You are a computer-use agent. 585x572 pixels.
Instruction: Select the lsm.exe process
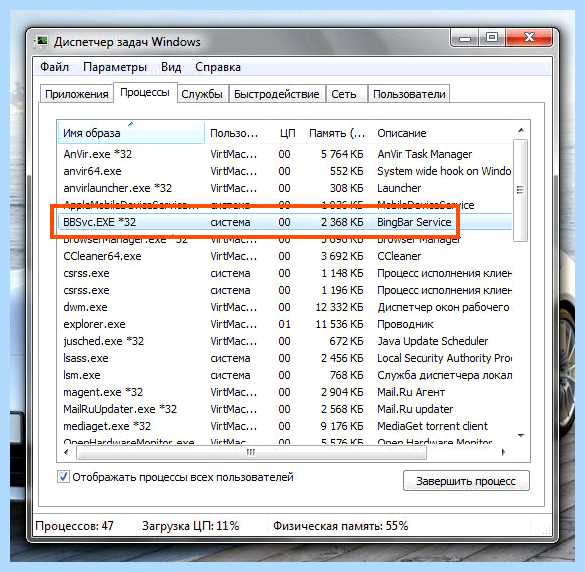point(285,375)
